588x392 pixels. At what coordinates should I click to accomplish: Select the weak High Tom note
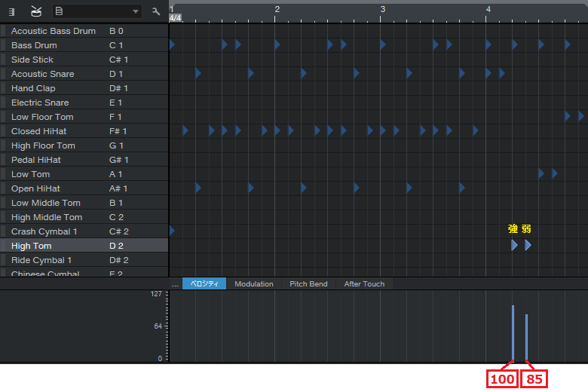click(528, 245)
